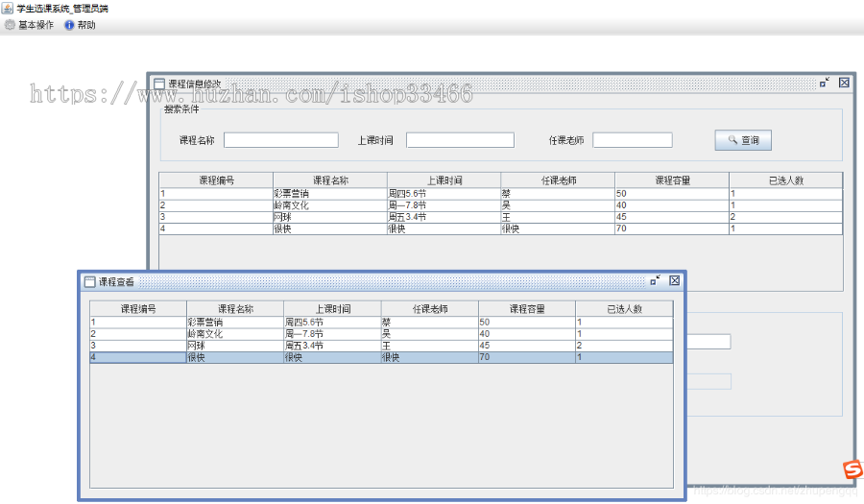This screenshot has height=504, width=864.
Task: Click highlighted capacity 70 cell in 课程查看
Action: tap(527, 357)
